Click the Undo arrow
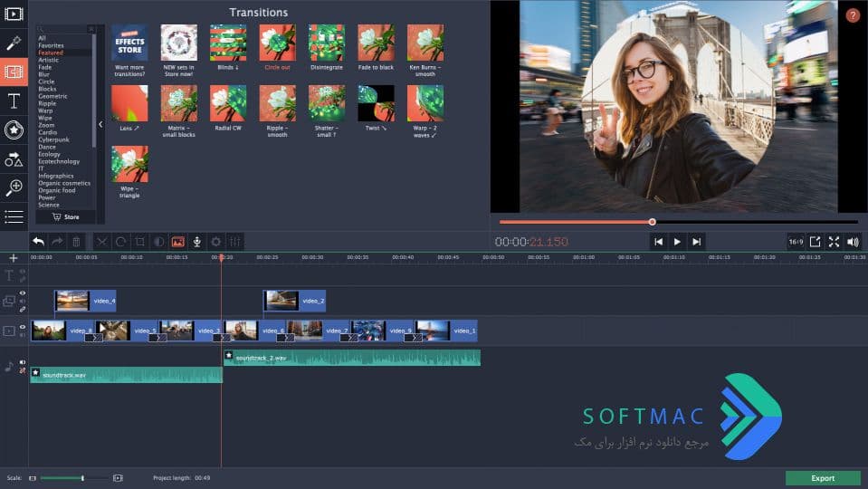 [38, 242]
